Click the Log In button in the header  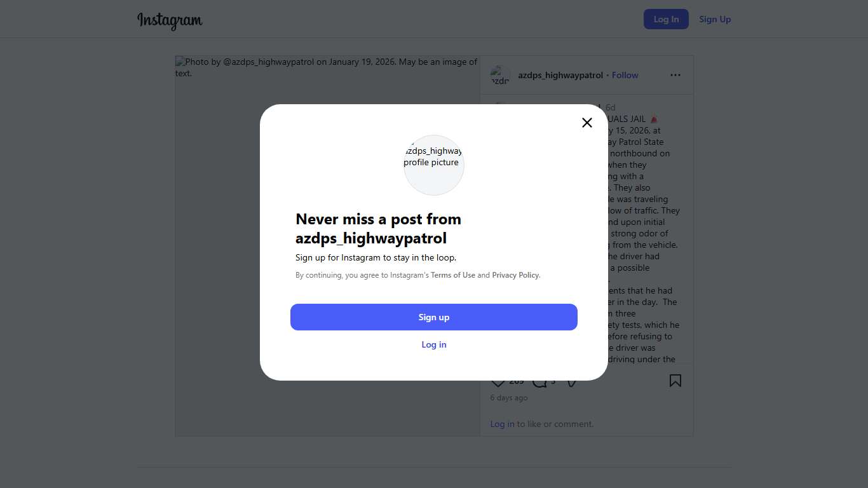point(665,19)
